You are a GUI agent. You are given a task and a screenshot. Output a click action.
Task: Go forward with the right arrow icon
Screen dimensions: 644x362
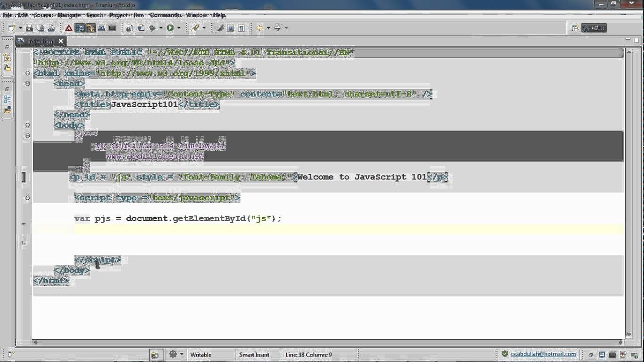tap(278, 28)
